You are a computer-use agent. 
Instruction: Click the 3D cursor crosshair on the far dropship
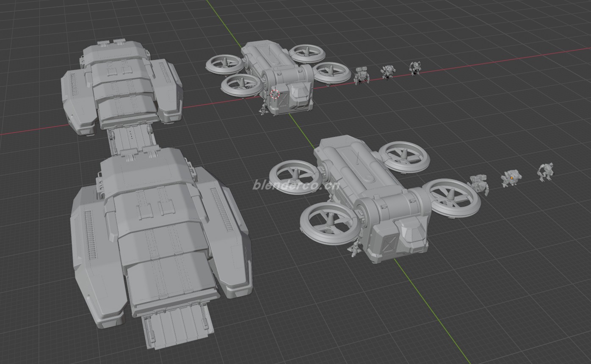click(275, 94)
